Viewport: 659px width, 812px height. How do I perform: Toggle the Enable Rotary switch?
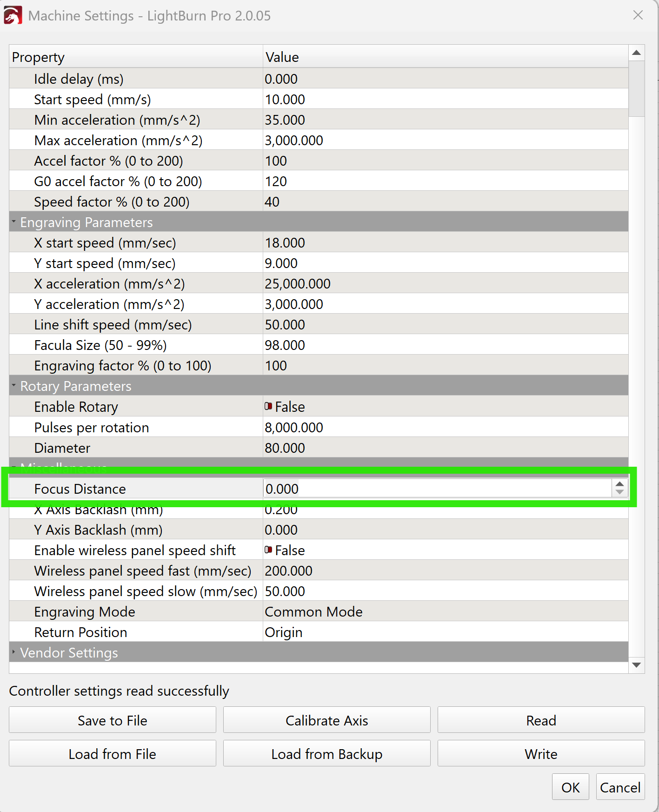268,406
